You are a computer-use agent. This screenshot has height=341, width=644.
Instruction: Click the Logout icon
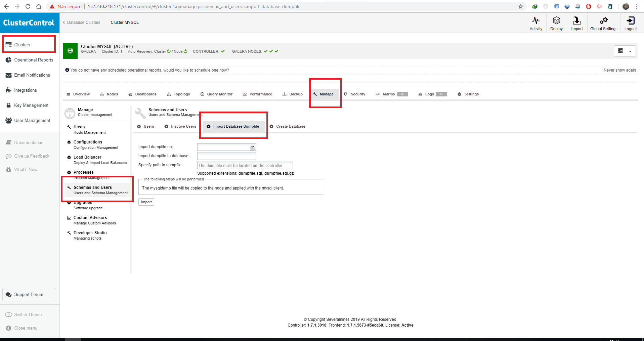pos(630,23)
